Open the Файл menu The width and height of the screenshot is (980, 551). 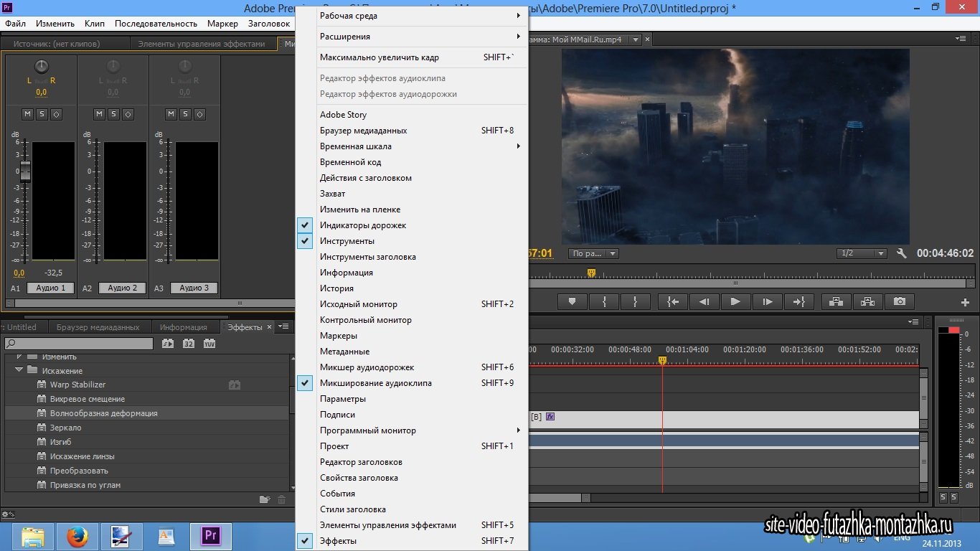coord(15,24)
